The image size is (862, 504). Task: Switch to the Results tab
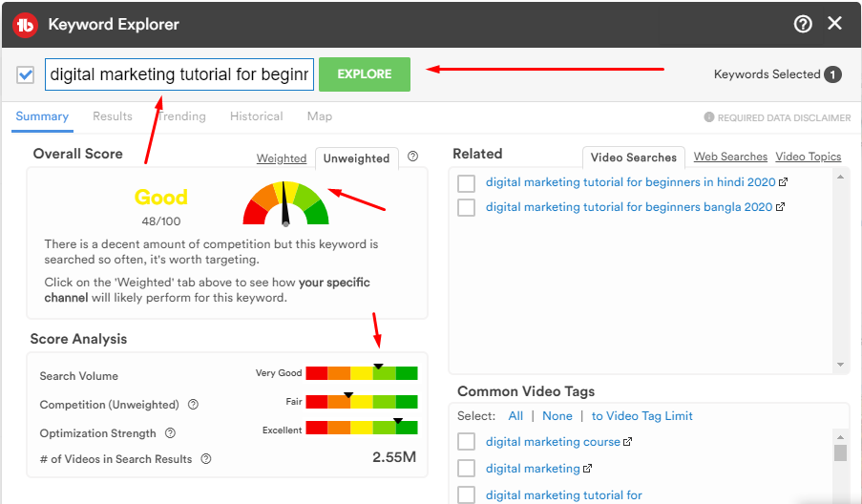tap(112, 116)
